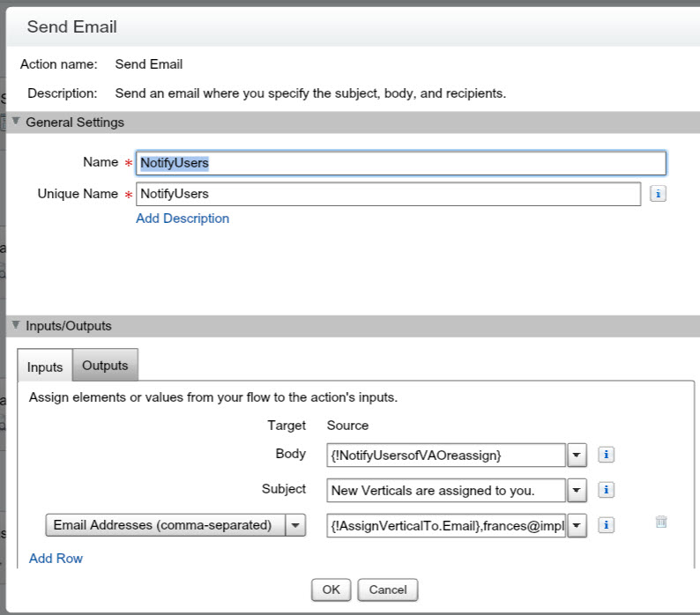Click the info icon for Body row
This screenshot has height=615, width=700.
[x=606, y=455]
